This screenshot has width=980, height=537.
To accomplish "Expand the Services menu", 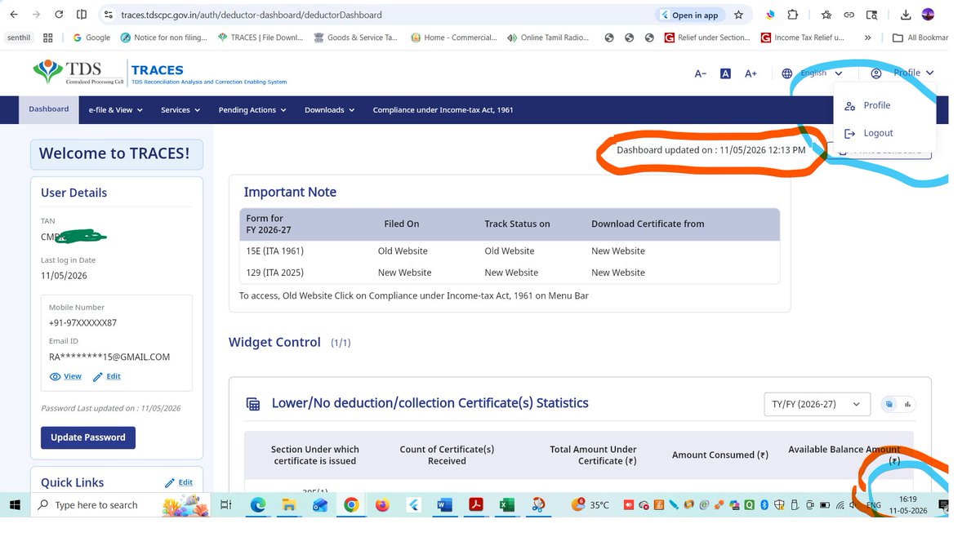I will click(x=180, y=110).
